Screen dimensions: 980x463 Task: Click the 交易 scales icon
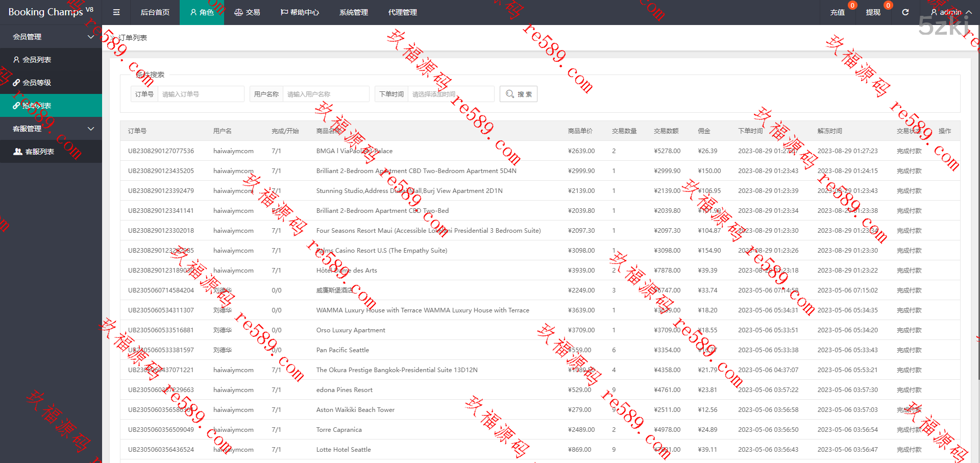pyautogui.click(x=238, y=12)
